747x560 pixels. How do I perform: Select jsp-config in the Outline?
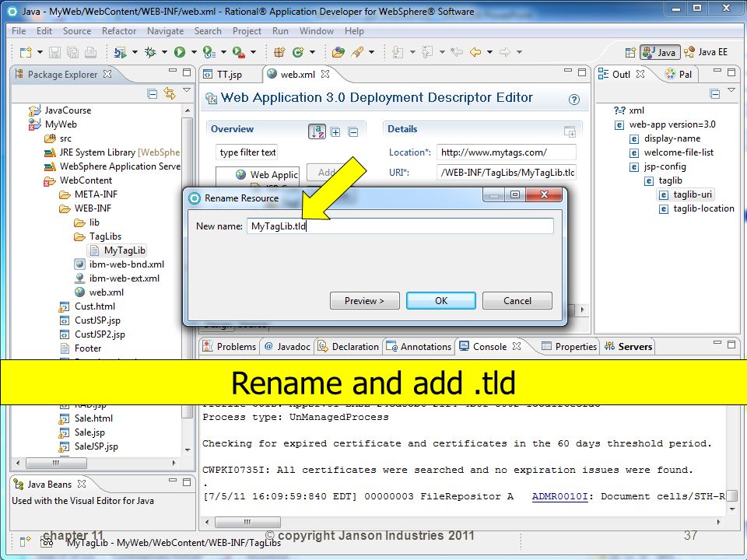coord(658,166)
